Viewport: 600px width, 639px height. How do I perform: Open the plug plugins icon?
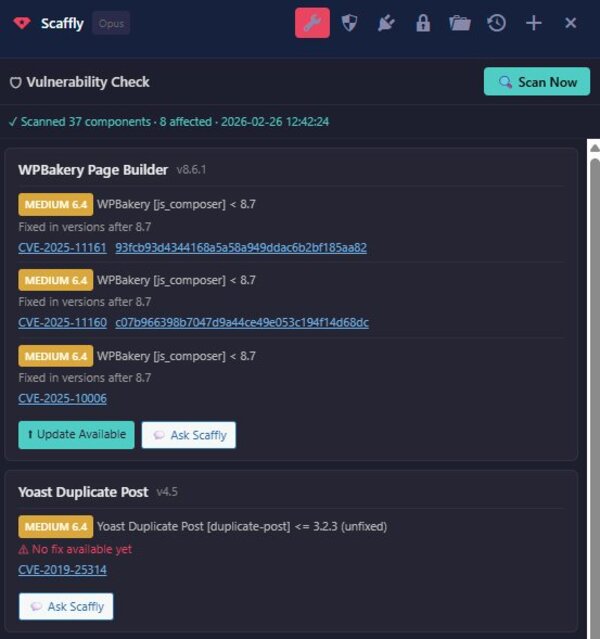(386, 23)
